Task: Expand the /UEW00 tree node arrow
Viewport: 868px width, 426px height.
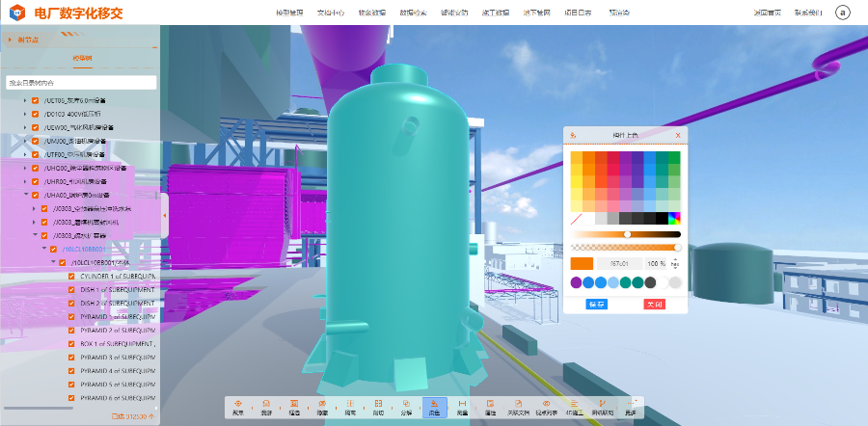Action: pyautogui.click(x=25, y=127)
